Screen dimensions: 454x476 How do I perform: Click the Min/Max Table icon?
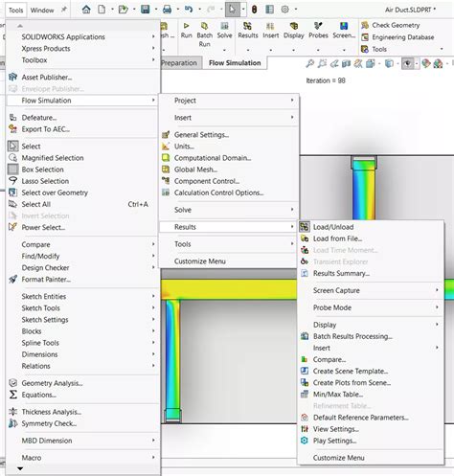coord(305,395)
